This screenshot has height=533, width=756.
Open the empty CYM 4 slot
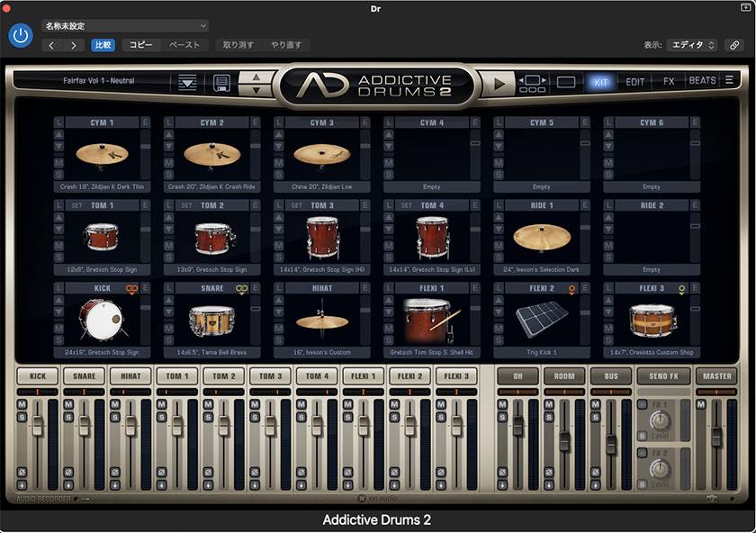click(431, 156)
